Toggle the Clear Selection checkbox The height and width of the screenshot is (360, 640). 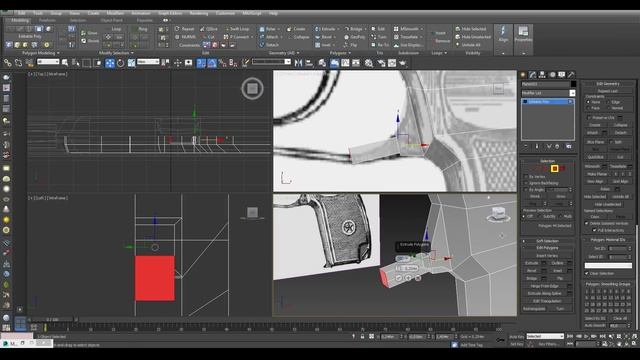point(587,273)
